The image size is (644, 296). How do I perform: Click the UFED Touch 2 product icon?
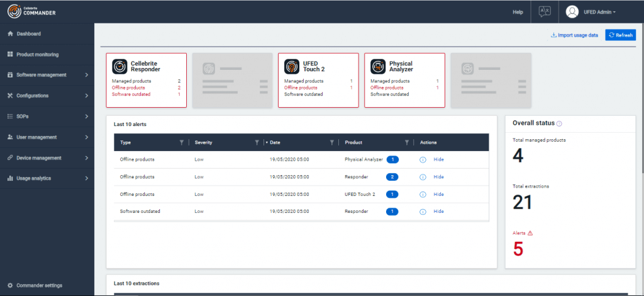tap(292, 66)
